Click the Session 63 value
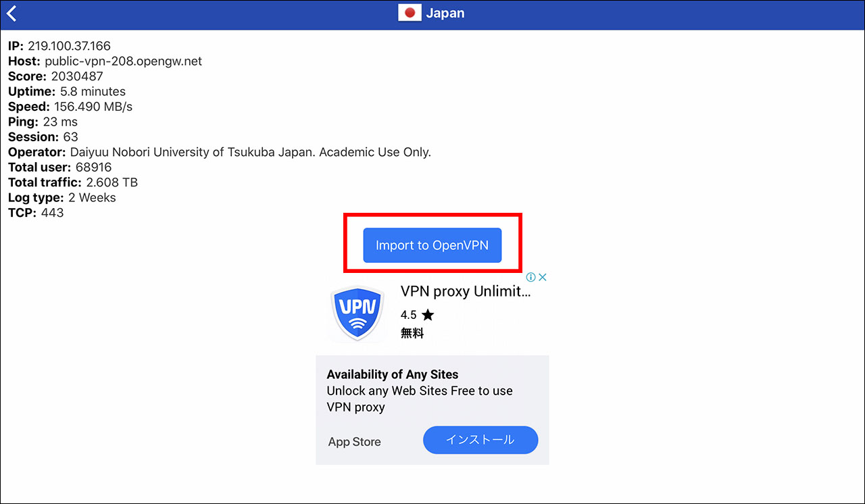 point(70,137)
